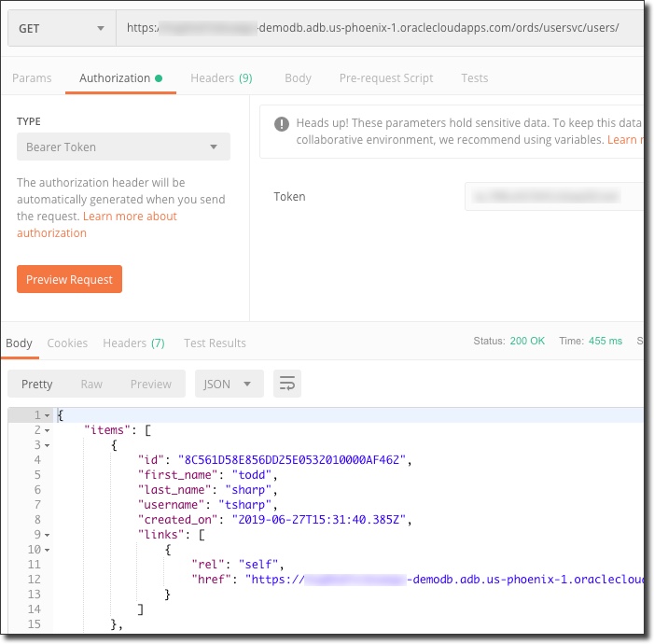Collapse the links array on line 9
The image size is (654, 644).
point(48,534)
